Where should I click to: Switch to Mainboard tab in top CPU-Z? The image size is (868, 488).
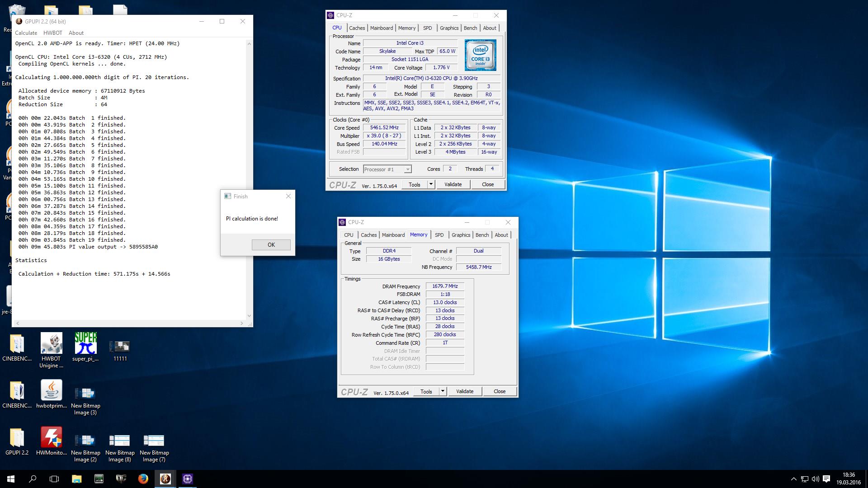382,28
